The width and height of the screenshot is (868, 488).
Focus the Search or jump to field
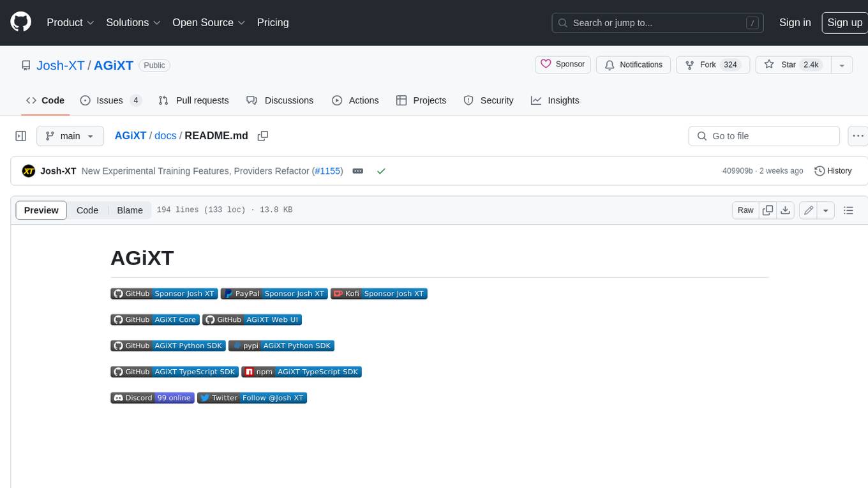click(657, 22)
